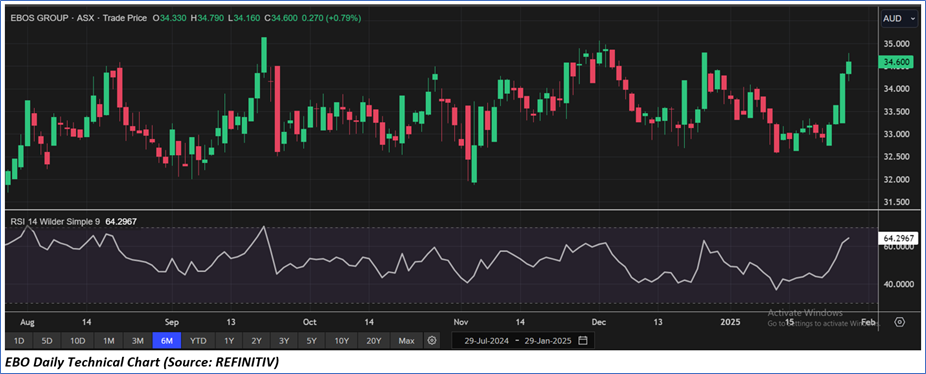This screenshot has height=374, width=926.
Task: Select the 10D time range
Action: click(78, 341)
